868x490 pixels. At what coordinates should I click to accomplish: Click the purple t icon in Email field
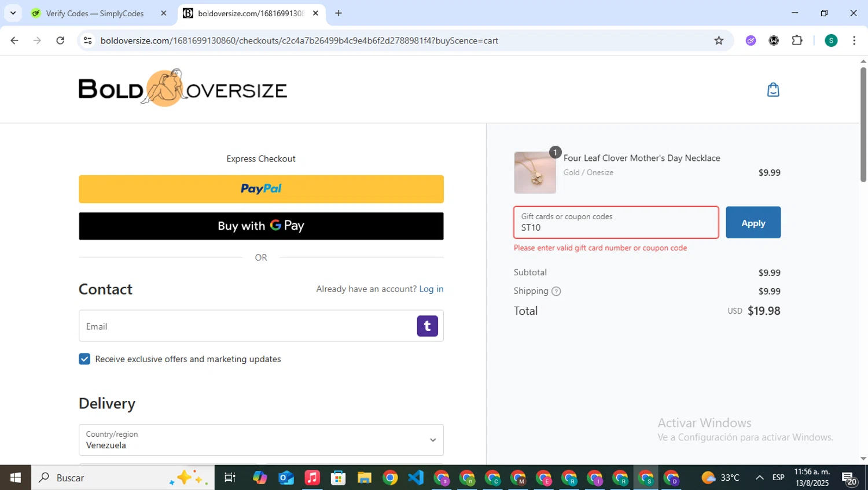[427, 326]
